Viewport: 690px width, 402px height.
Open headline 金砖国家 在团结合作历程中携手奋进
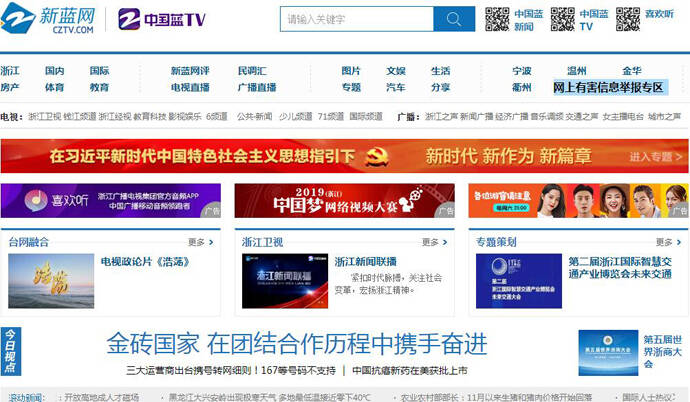click(297, 344)
